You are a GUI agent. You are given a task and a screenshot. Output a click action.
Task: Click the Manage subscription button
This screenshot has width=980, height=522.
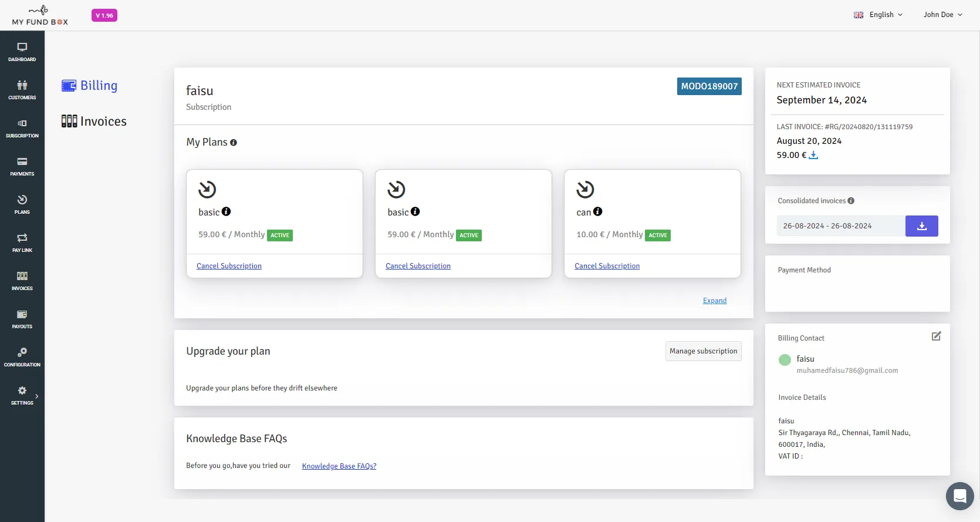click(x=704, y=351)
